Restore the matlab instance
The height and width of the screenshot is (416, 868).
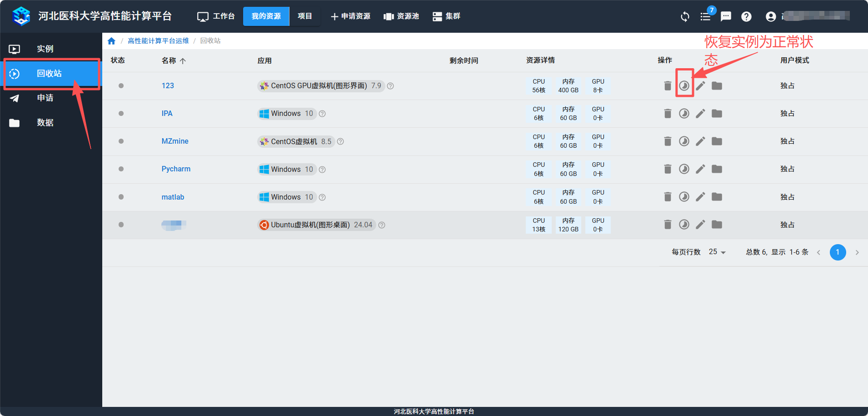(x=684, y=197)
